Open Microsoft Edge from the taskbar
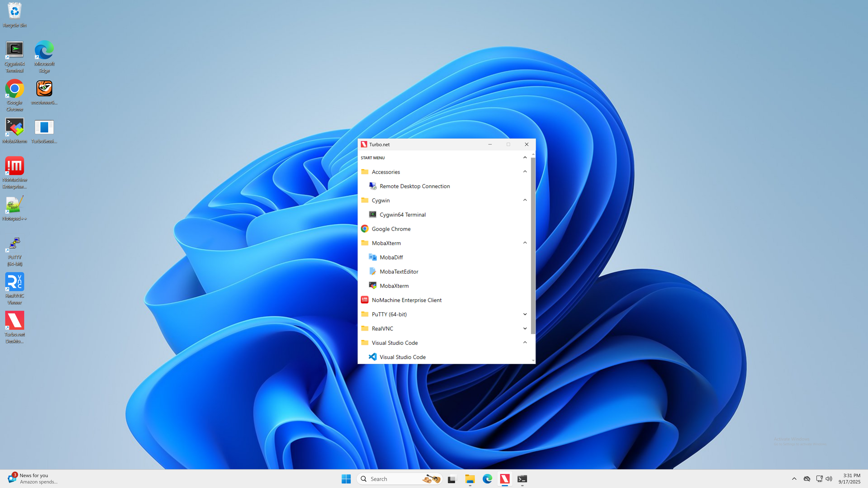 coord(487,479)
